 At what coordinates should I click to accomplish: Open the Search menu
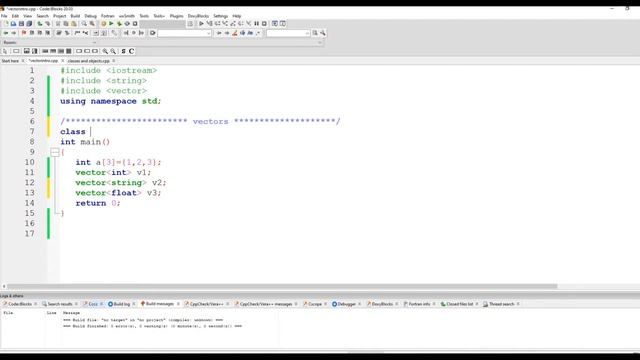pyautogui.click(x=42, y=16)
